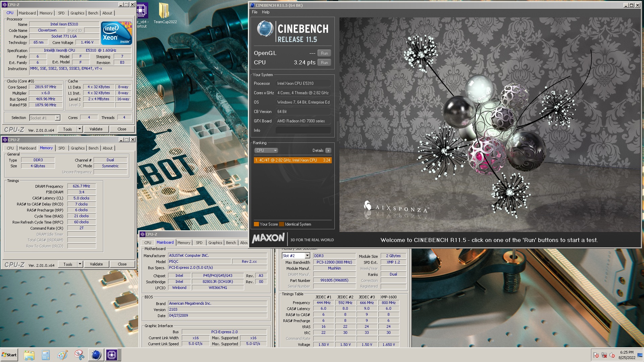This screenshot has width=644, height=362.
Task: Click the Intel Xeon E5310 name field
Action: [64, 24]
